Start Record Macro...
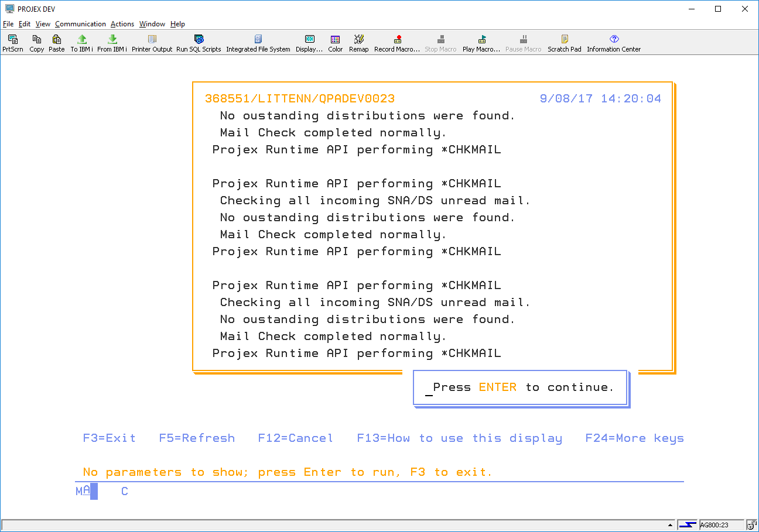 coord(397,43)
